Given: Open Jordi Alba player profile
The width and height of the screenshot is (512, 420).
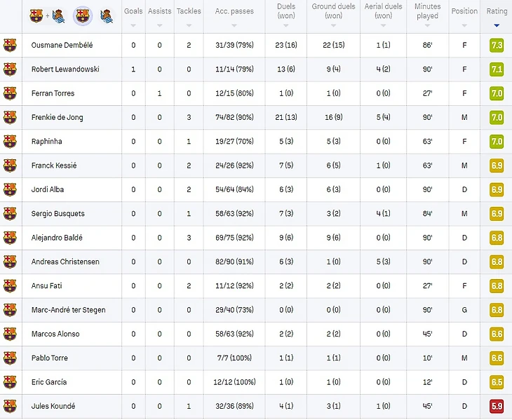Looking at the screenshot, I should [x=48, y=189].
